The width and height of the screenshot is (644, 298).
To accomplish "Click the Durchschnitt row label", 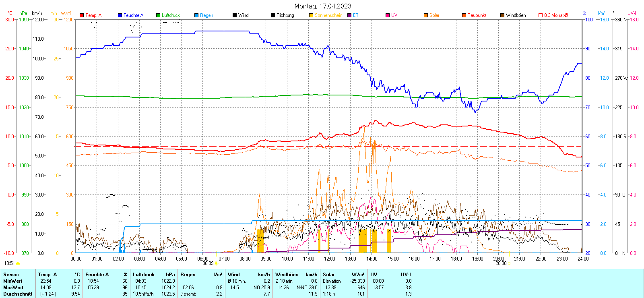I will 18,294.
